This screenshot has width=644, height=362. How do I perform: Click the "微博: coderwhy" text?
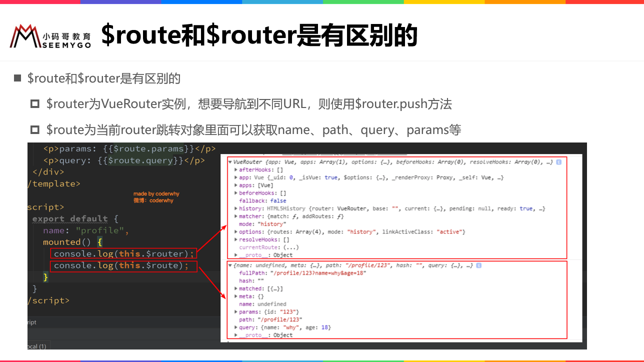(153, 200)
